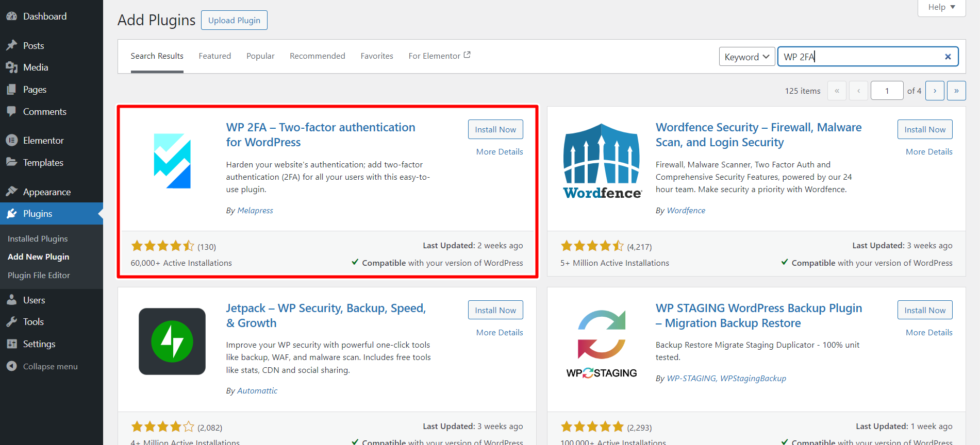The image size is (980, 445).
Task: Open Add New Plugin submenu item
Action: tap(38, 257)
